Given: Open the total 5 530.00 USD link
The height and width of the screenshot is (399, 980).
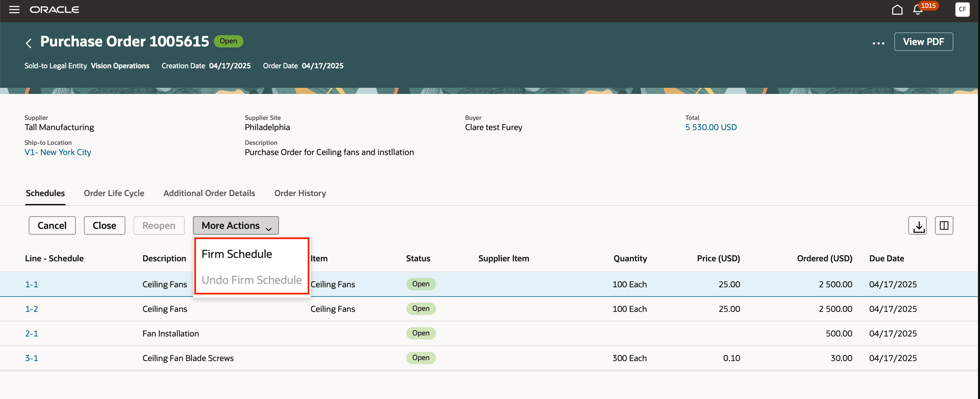Looking at the screenshot, I should tap(711, 127).
